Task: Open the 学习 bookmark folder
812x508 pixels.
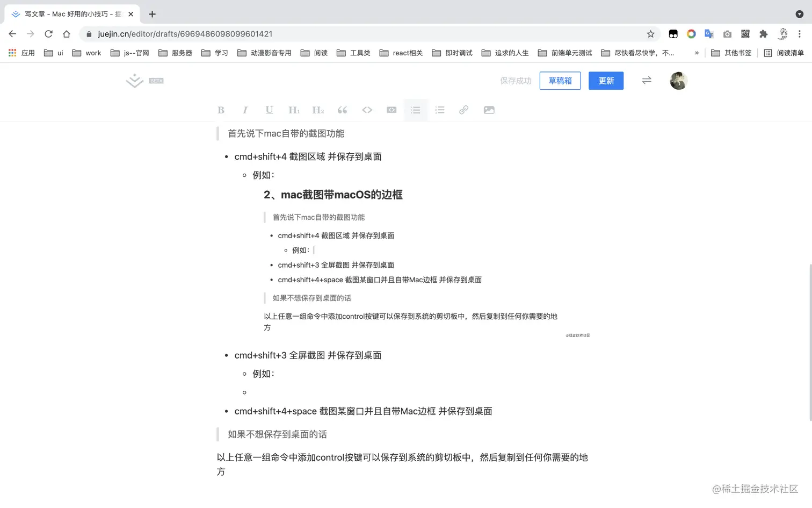Action: (215, 53)
